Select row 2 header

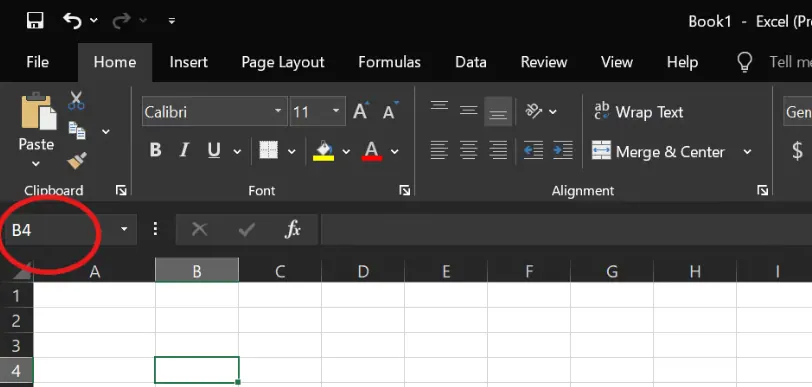(x=17, y=321)
